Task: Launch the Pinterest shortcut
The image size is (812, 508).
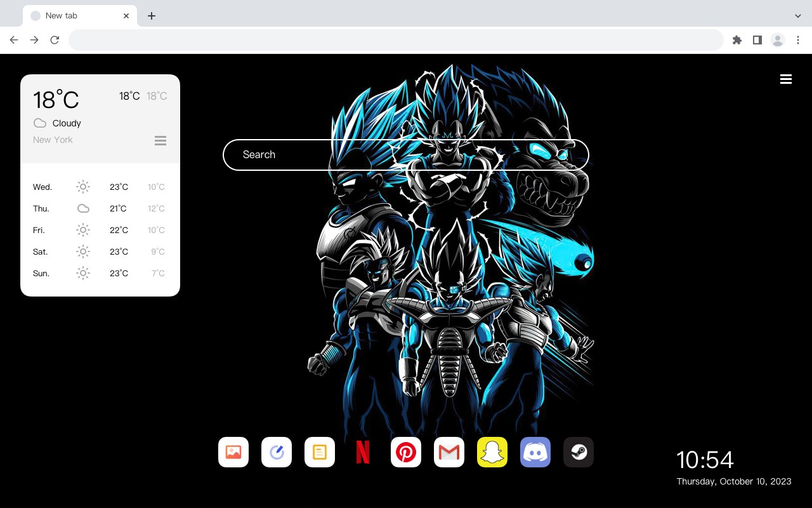Action: [x=406, y=452]
